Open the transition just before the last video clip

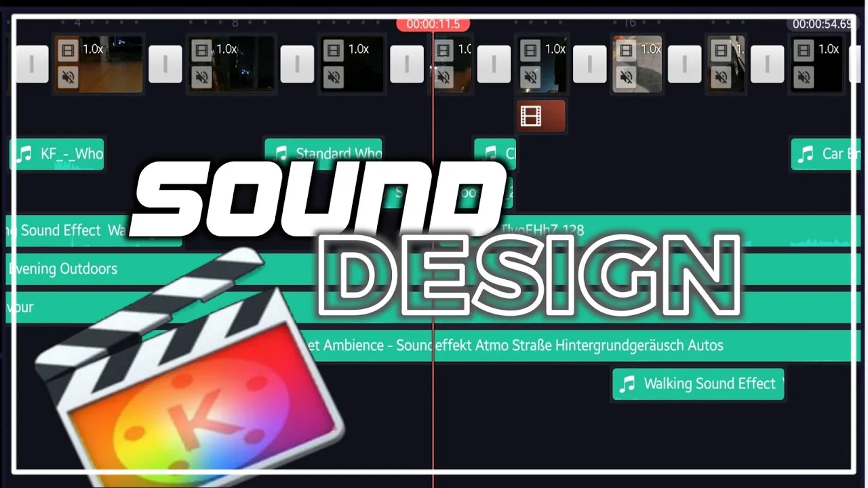point(768,64)
